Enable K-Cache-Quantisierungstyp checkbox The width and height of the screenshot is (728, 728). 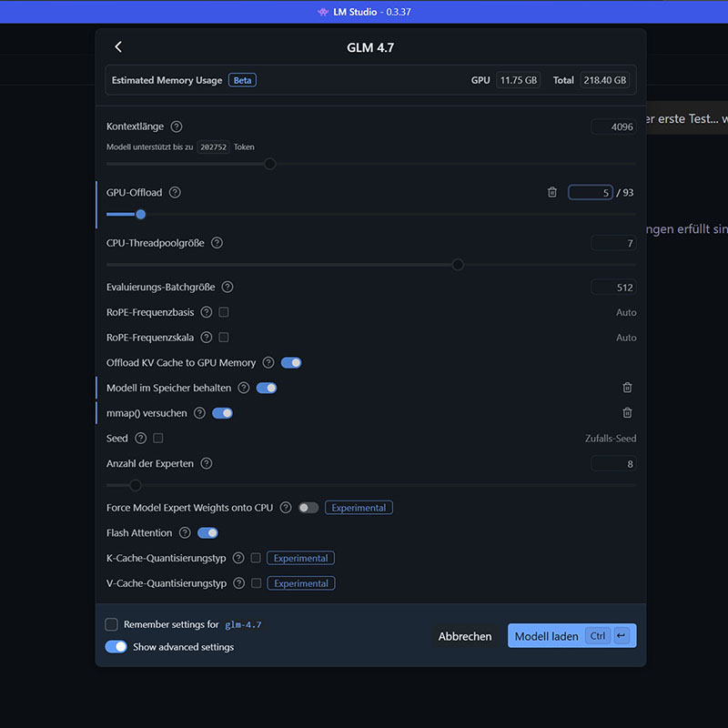pos(256,558)
